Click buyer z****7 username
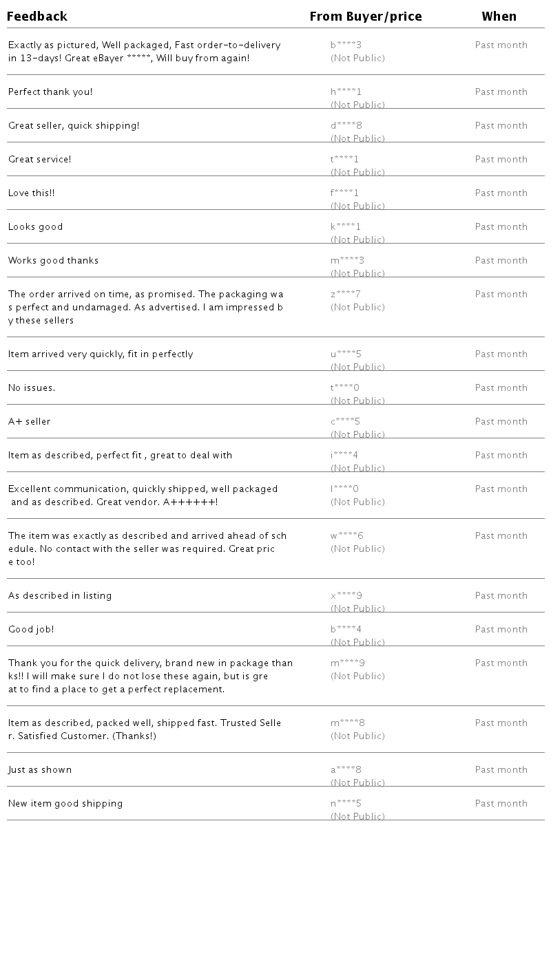This screenshot has height=980, width=551. [x=346, y=295]
